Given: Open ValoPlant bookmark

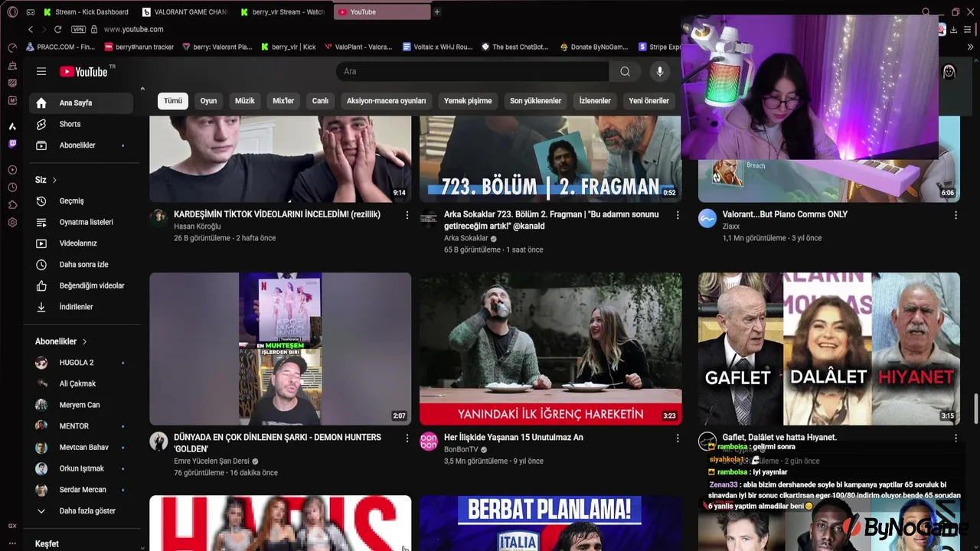Looking at the screenshot, I should 358,47.
